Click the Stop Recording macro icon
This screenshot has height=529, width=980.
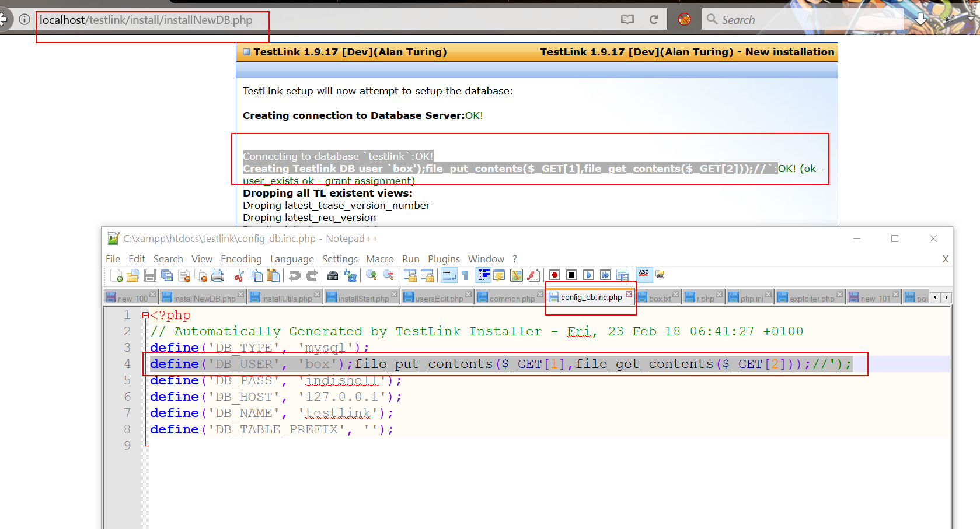571,275
